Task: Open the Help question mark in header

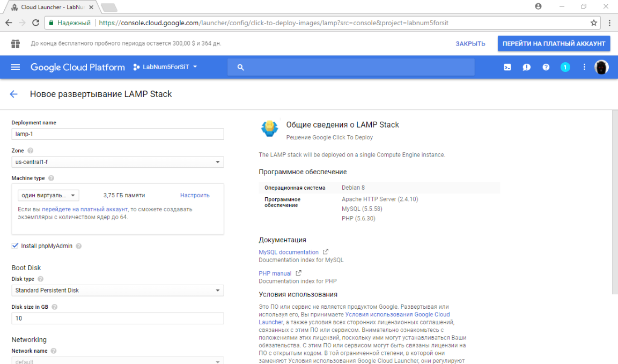Action: tap(546, 68)
